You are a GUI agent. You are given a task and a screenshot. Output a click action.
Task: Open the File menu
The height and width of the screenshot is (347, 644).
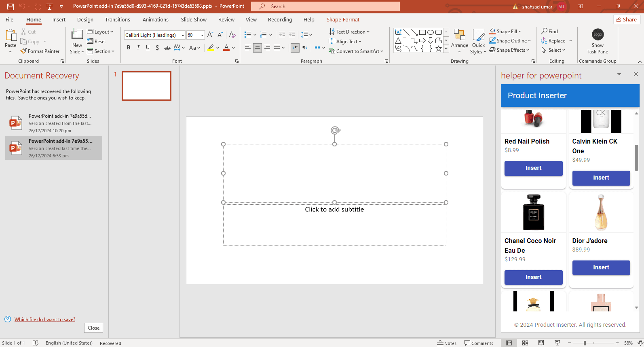9,19
